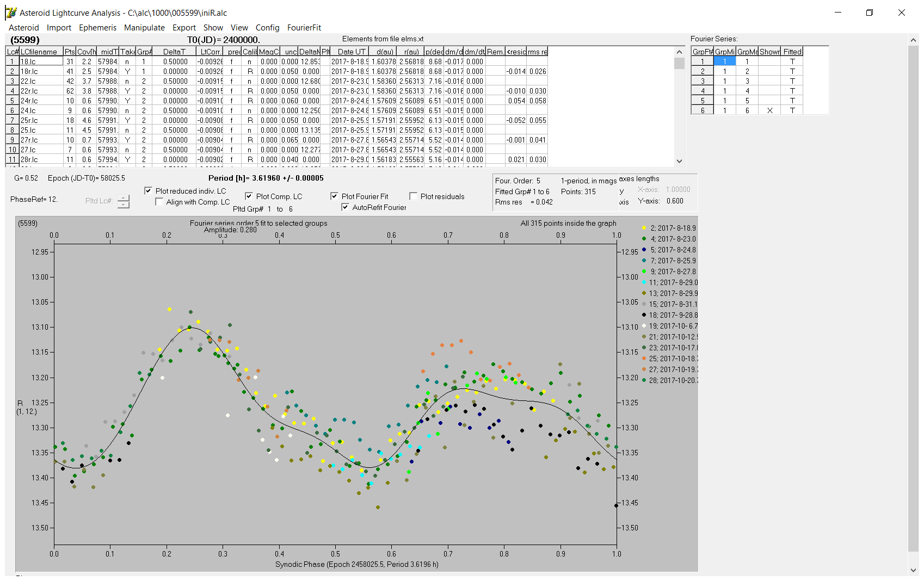This screenshot has height=581, width=924.
Task: Open the Show menu
Action: (213, 28)
